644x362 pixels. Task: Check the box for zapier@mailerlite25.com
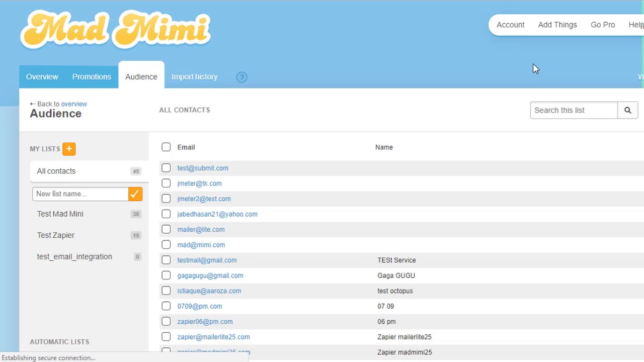coord(166,336)
